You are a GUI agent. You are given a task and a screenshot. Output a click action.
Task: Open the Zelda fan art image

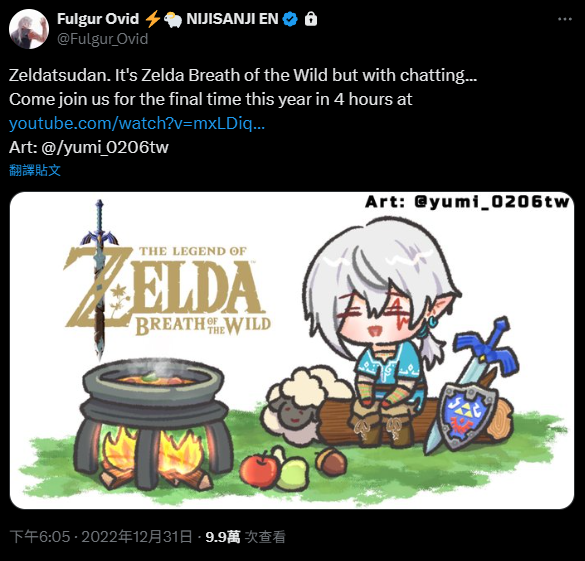click(x=292, y=350)
